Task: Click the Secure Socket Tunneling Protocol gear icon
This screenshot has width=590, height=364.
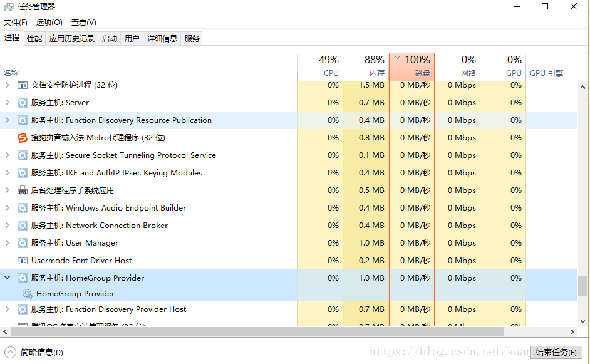Action: click(x=23, y=155)
